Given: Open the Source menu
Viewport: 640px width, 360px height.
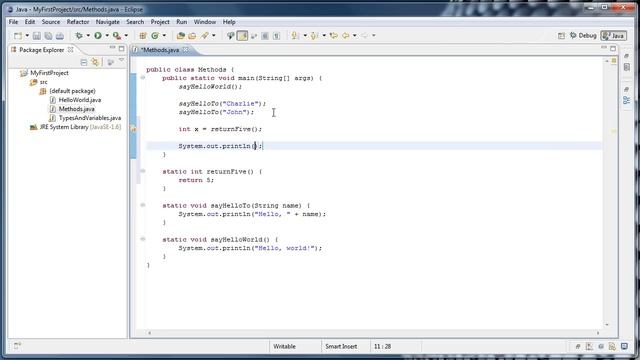Looking at the screenshot, I should [51, 22].
